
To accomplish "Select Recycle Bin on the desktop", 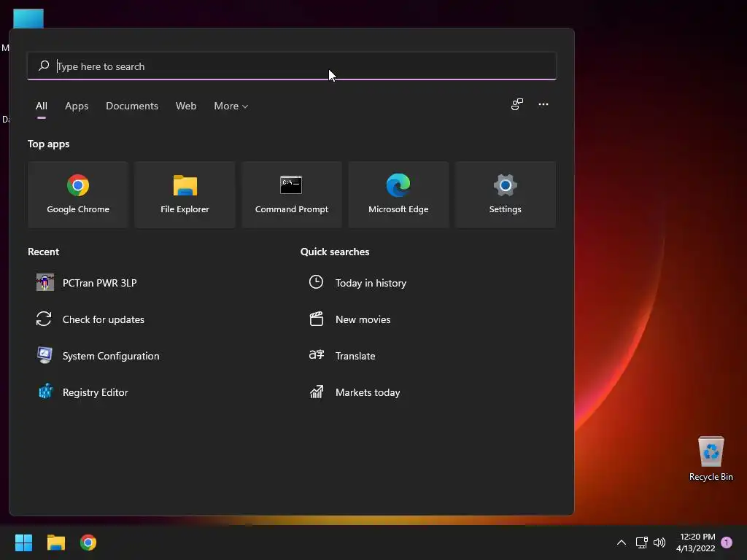I will pyautogui.click(x=711, y=459).
